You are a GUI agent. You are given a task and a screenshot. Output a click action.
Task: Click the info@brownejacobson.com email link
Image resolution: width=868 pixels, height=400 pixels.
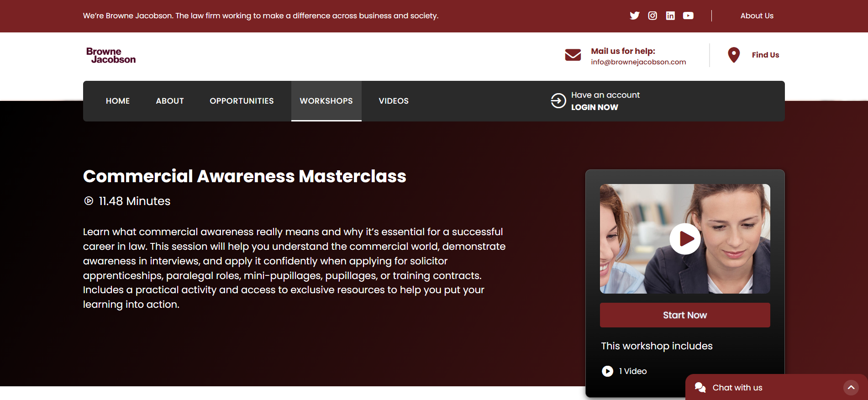click(638, 62)
